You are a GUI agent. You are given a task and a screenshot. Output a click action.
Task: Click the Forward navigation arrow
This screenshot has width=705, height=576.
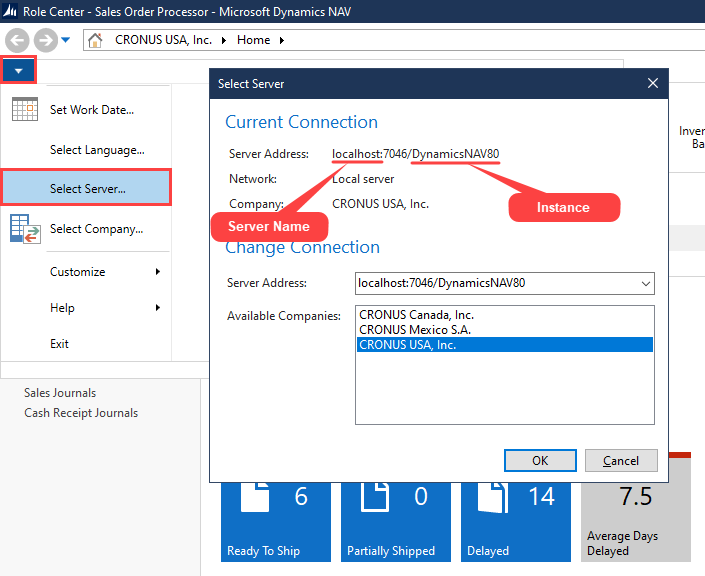(x=46, y=40)
